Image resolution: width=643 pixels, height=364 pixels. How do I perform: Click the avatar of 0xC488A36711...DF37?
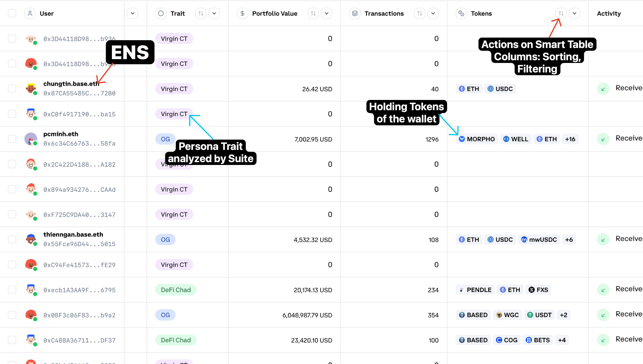[31, 340]
